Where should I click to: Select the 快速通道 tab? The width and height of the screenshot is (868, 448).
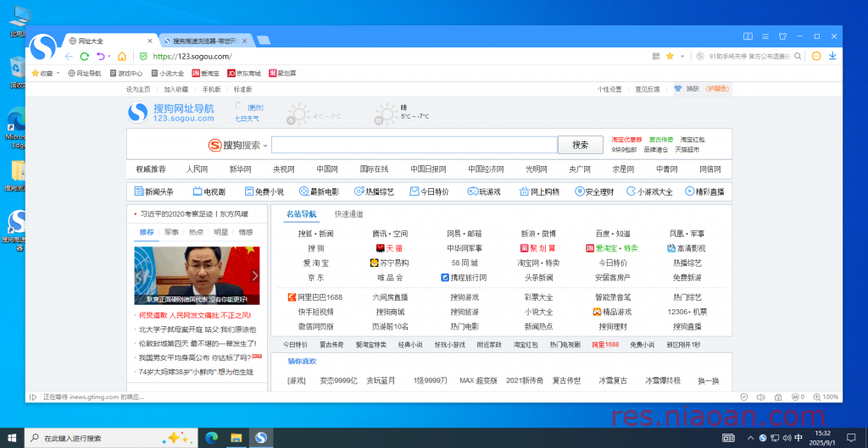pos(348,214)
